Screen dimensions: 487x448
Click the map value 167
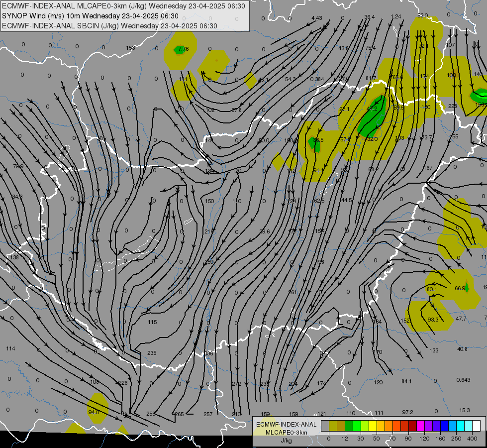click(428, 168)
